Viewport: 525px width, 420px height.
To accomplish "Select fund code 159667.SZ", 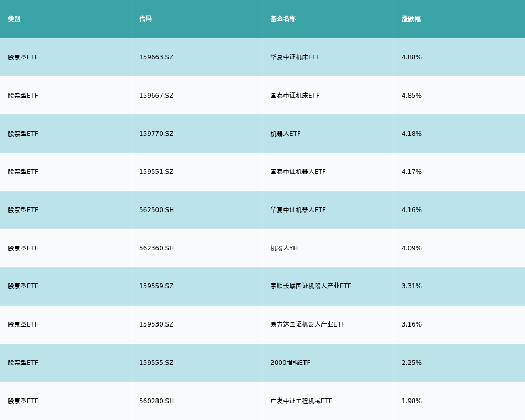I will pyautogui.click(x=156, y=96).
